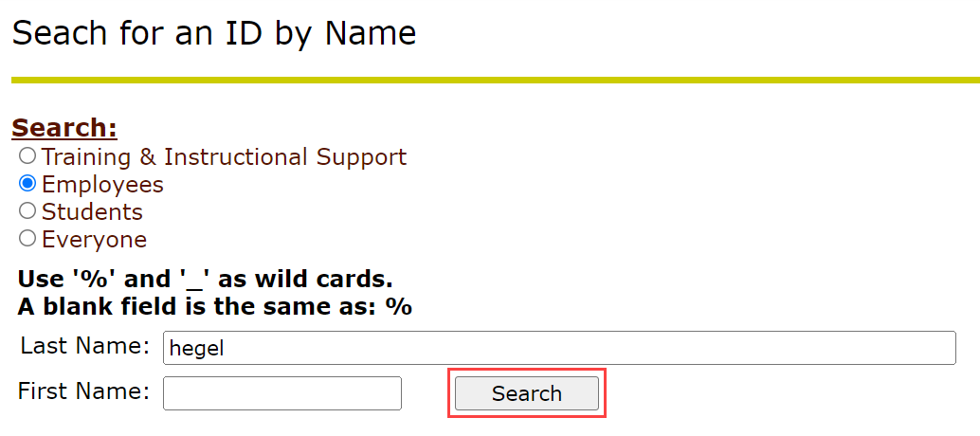
Task: Select the Training & Instructional Support radio button
Action: pyautogui.click(x=27, y=155)
